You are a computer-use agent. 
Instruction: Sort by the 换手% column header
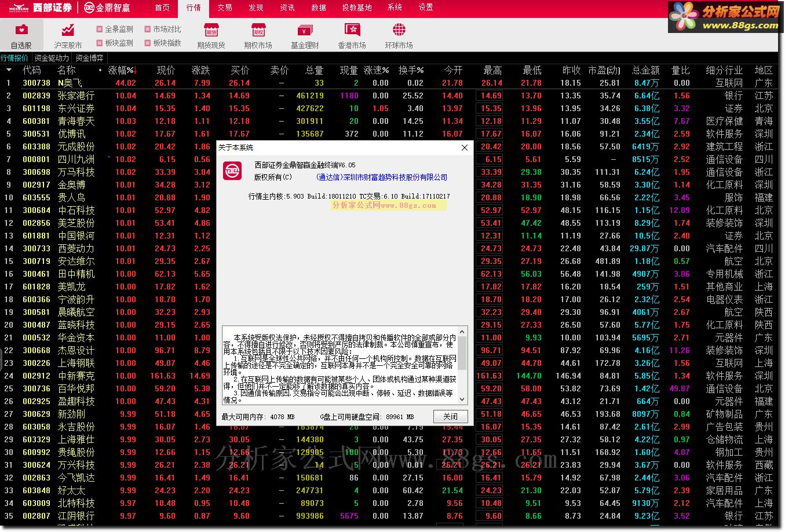click(411, 70)
